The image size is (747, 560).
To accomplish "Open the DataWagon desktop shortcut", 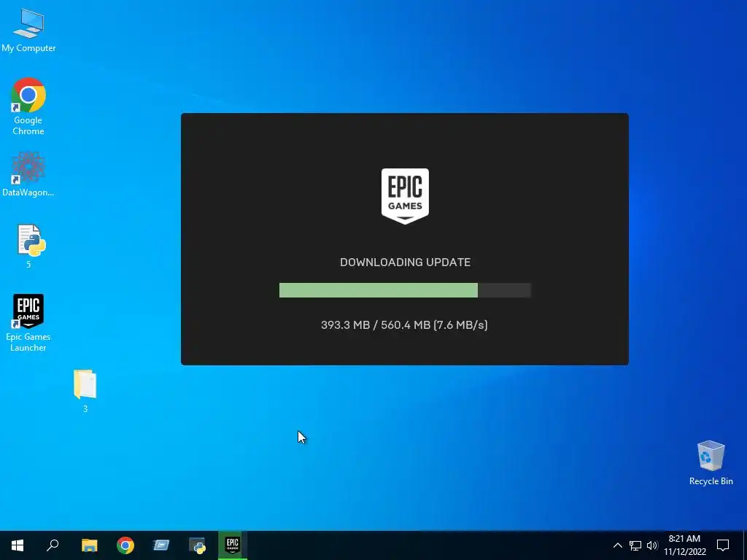I will (28, 174).
